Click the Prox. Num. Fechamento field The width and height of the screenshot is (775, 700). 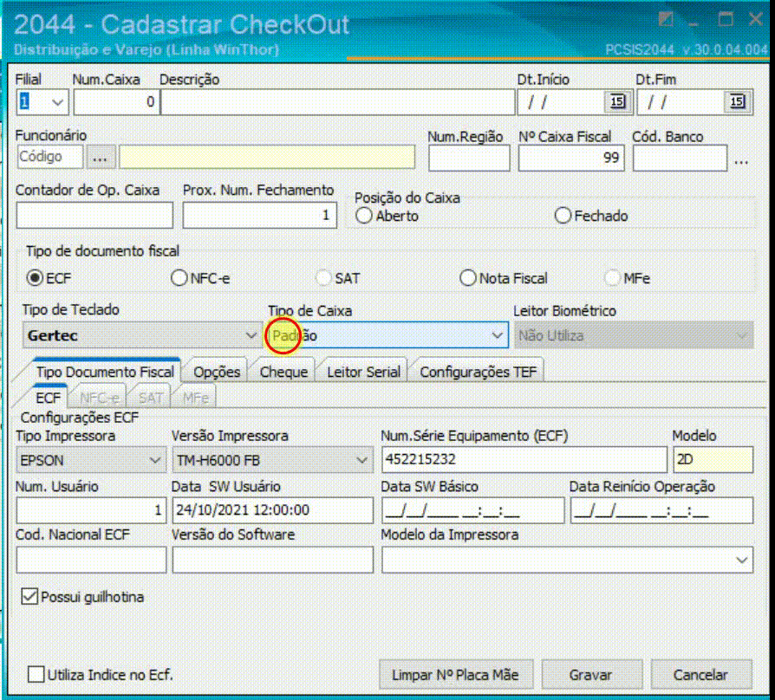coord(259,215)
